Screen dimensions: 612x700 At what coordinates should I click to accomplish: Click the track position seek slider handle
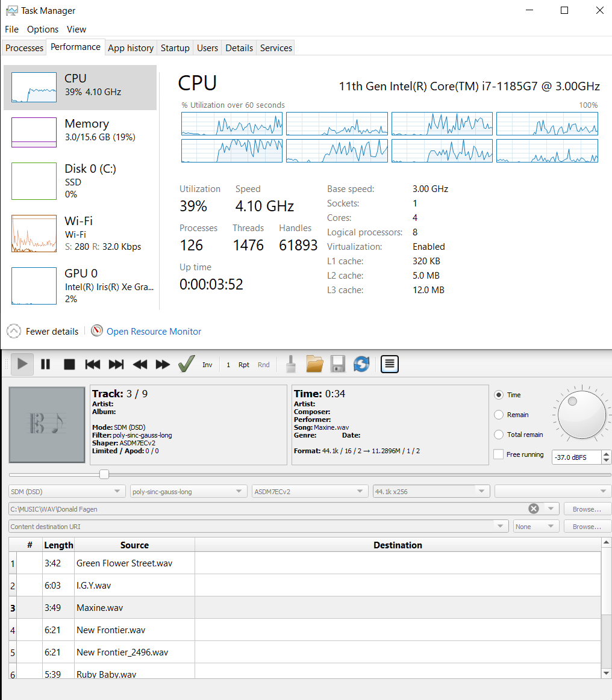(104, 474)
